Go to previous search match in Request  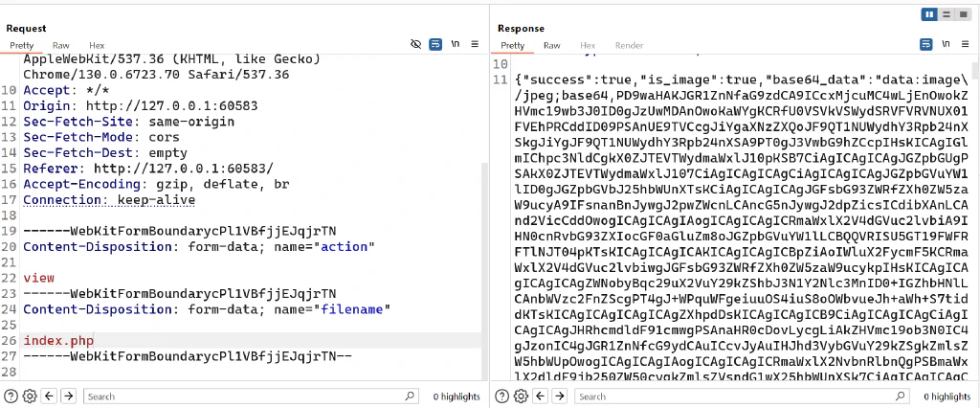(x=50, y=397)
